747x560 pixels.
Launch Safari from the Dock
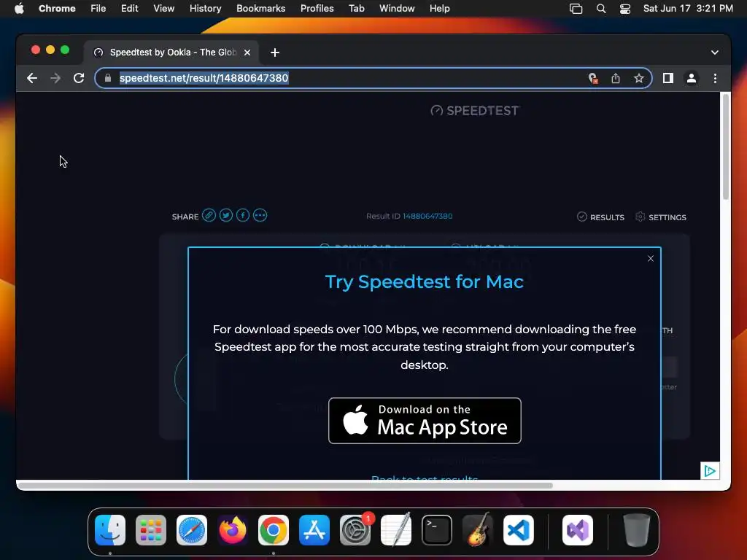point(192,530)
